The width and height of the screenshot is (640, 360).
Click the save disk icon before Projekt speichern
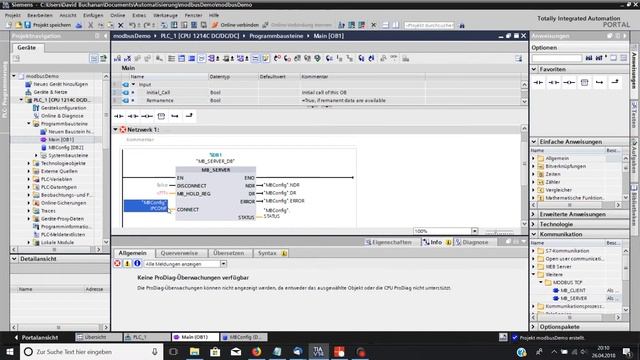pyautogui.click(x=27, y=25)
